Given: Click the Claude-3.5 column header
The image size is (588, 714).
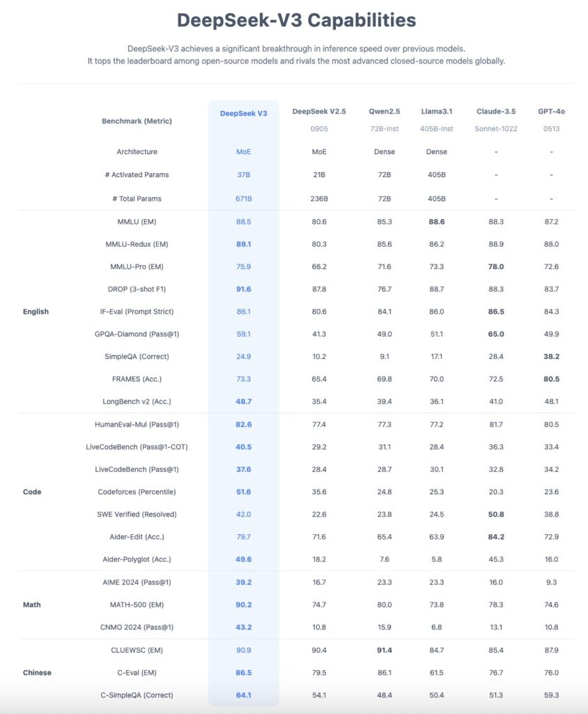Looking at the screenshot, I should point(496,112).
